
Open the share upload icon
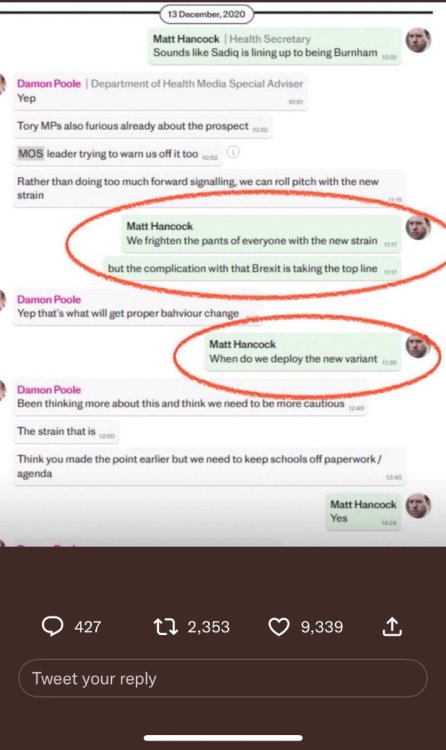click(x=392, y=627)
